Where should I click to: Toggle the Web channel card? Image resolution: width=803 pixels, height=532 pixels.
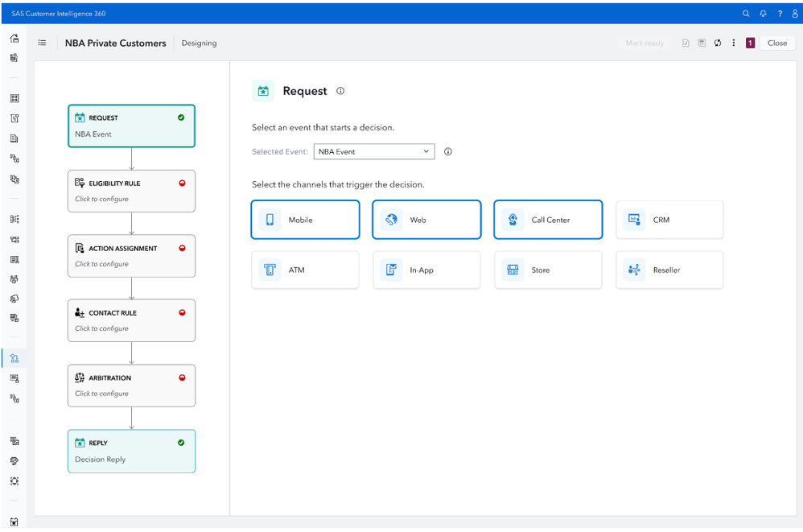point(426,220)
